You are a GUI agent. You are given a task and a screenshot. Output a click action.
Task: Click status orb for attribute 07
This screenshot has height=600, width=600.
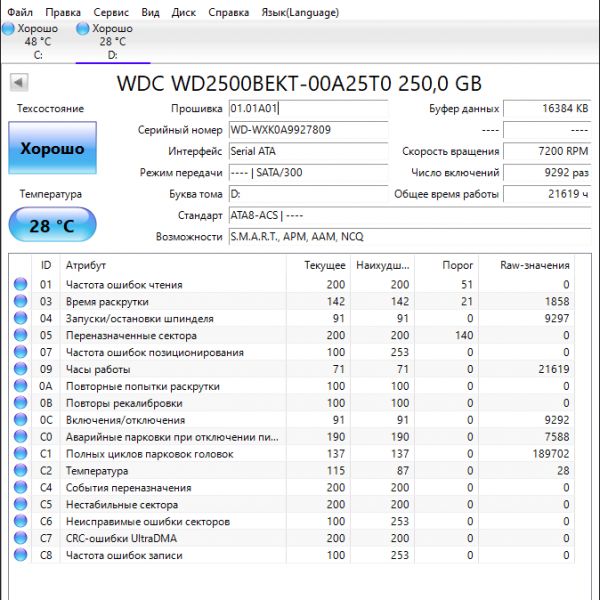point(20,352)
